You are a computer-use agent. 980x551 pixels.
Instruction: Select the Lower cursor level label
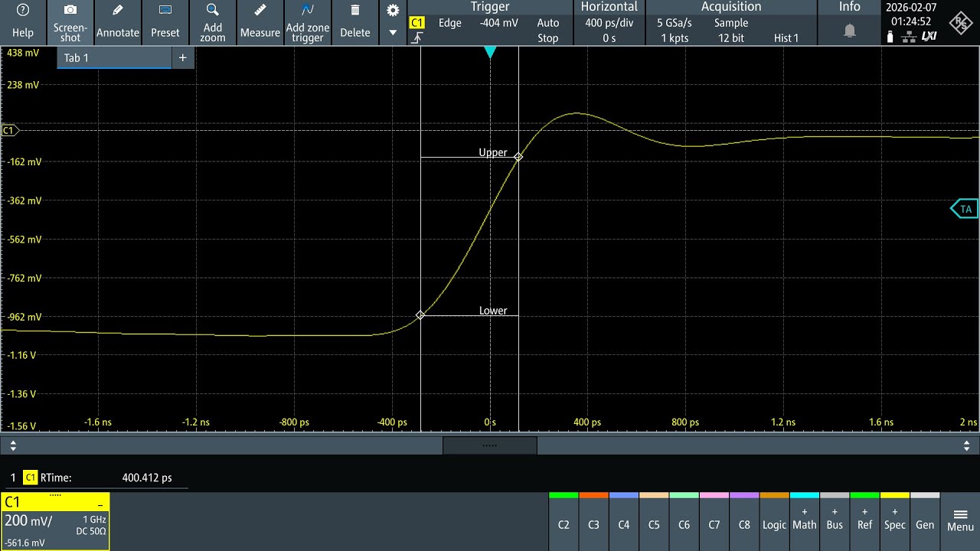[493, 311]
